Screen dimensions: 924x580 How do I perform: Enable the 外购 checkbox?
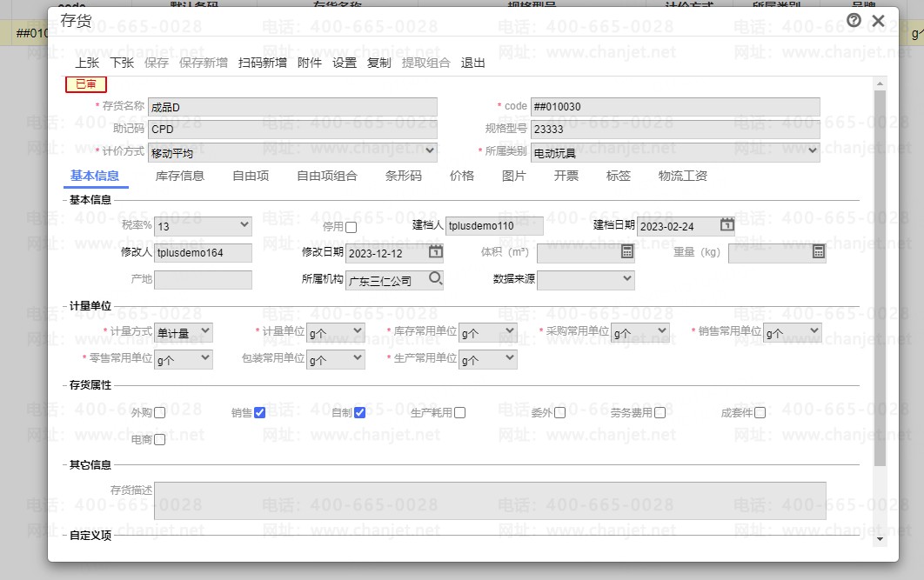[x=159, y=413]
